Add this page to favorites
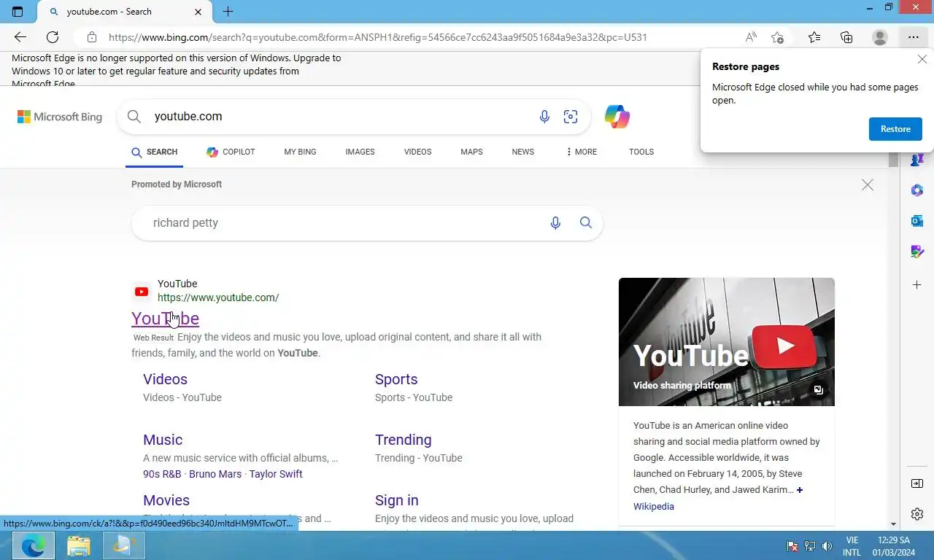Viewport: 934px width, 560px height. pos(778,37)
